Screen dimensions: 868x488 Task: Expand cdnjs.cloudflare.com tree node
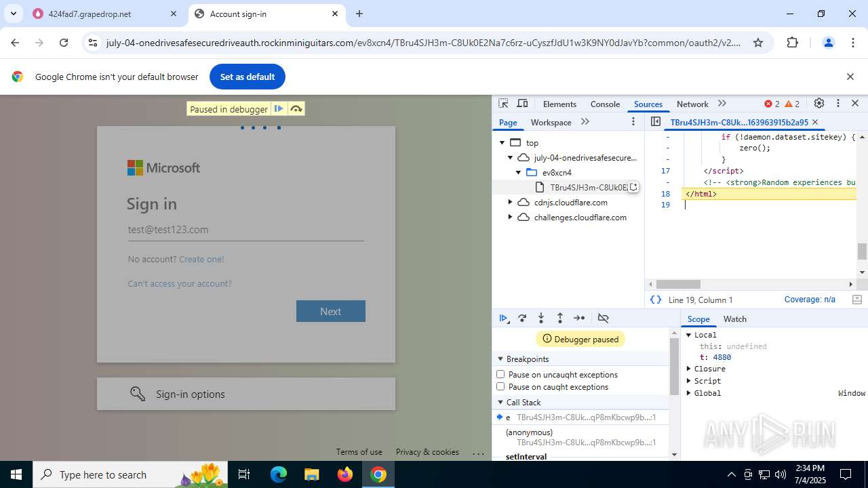click(x=511, y=202)
